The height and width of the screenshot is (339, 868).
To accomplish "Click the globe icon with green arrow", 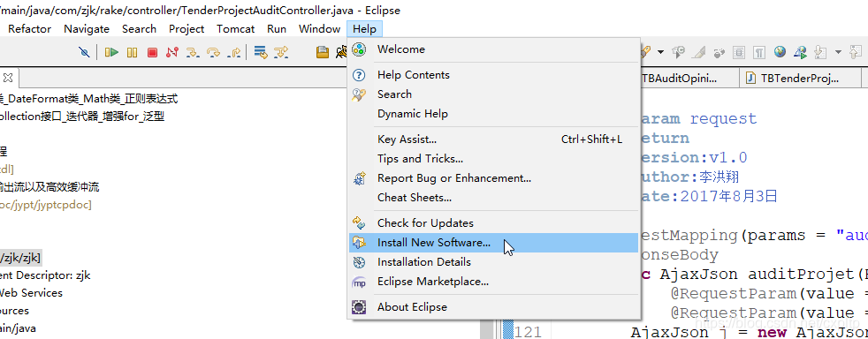I will (x=800, y=52).
